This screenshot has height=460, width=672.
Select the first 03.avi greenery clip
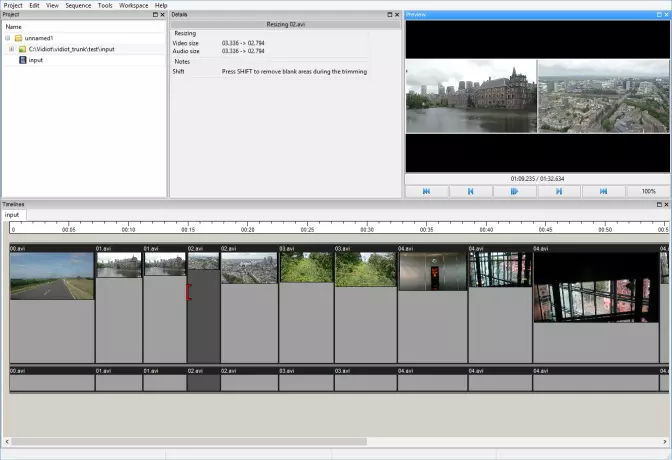click(x=306, y=304)
